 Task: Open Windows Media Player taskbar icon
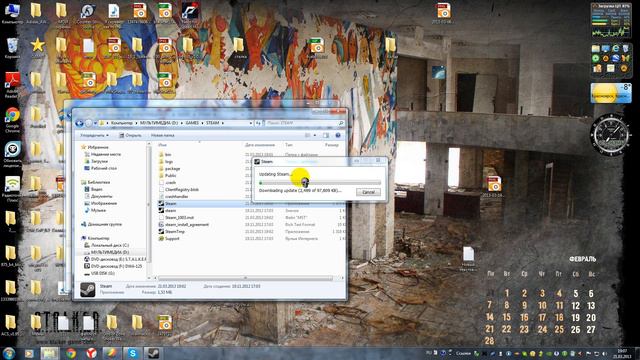(29, 353)
